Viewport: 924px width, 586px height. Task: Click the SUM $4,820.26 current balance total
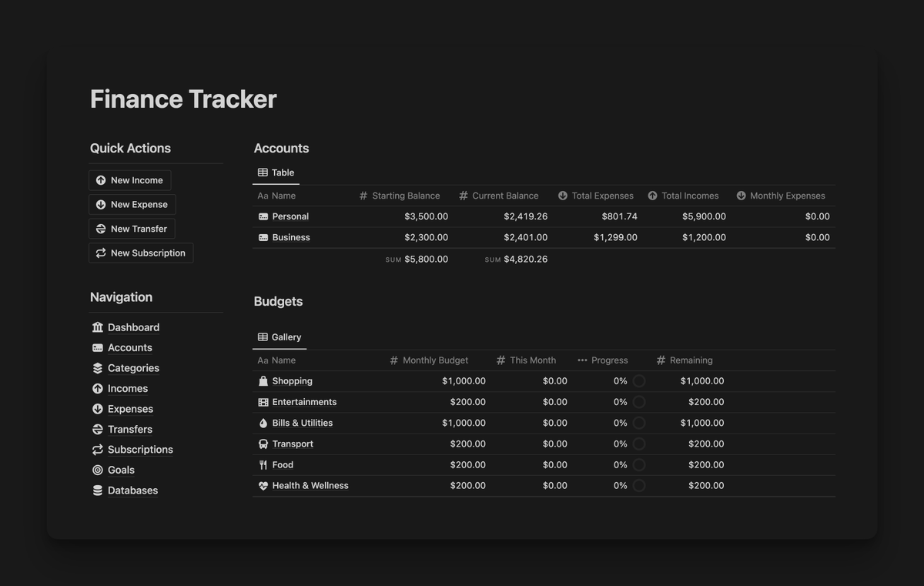point(516,260)
